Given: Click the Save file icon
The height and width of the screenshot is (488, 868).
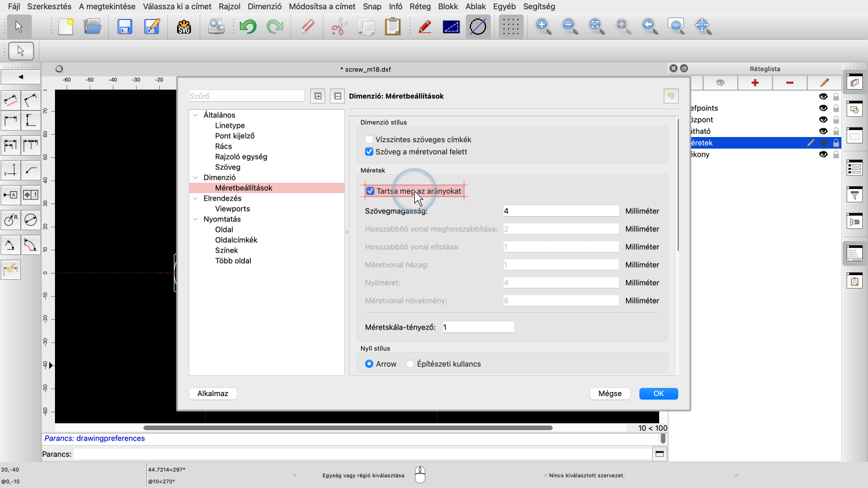Looking at the screenshot, I should [124, 27].
